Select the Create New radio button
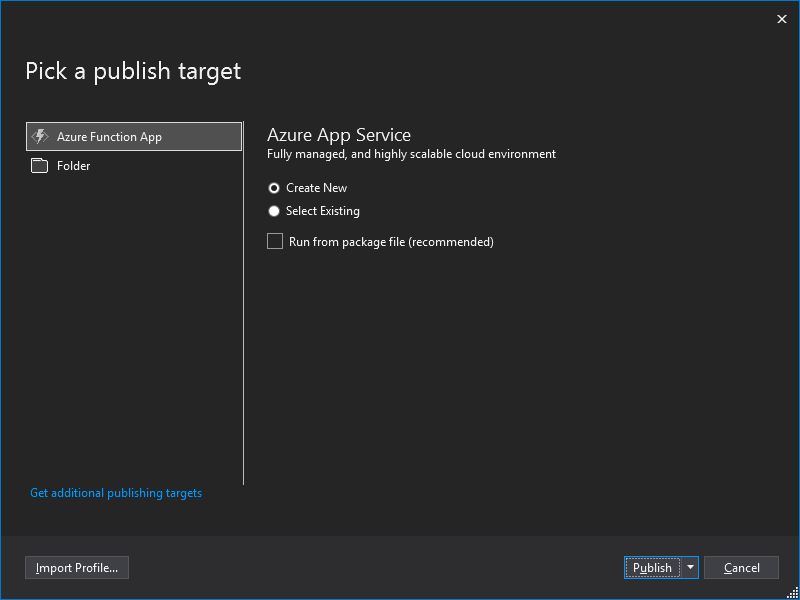This screenshot has width=800, height=600. (273, 187)
